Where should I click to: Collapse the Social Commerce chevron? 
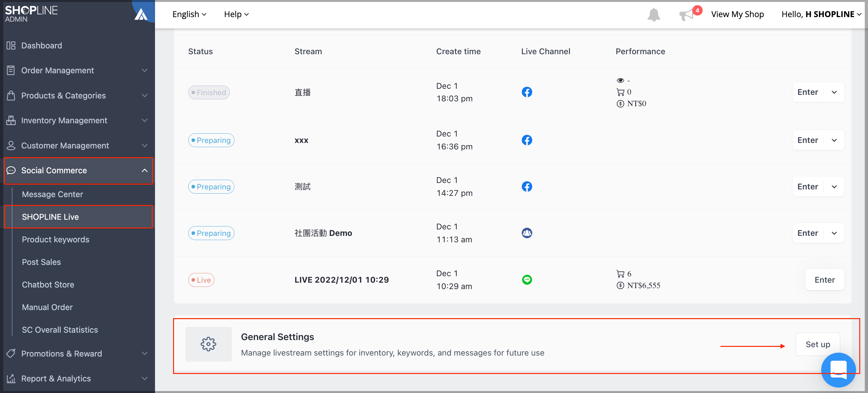[145, 170]
